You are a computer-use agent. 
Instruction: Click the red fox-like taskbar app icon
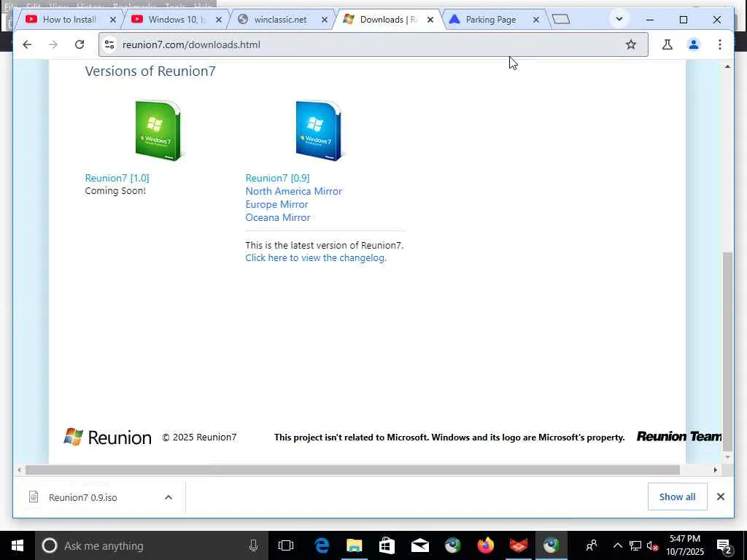(519, 545)
